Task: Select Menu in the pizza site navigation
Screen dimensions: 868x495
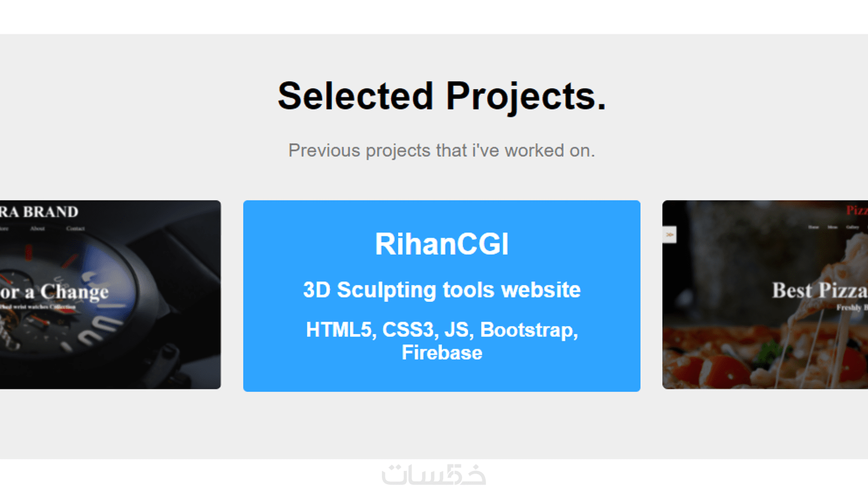Action: pos(832,227)
